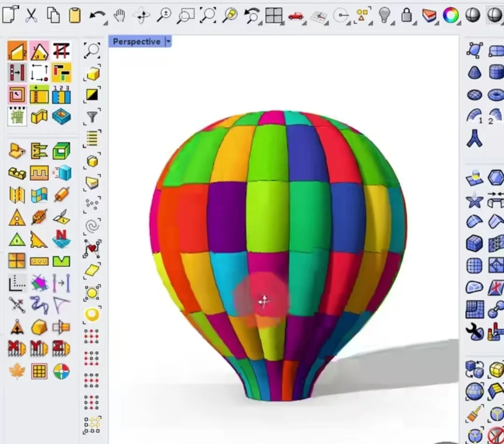This screenshot has width=504, height=444.
Task: Open the Perspective viewport dropdown arrow
Action: point(168,42)
